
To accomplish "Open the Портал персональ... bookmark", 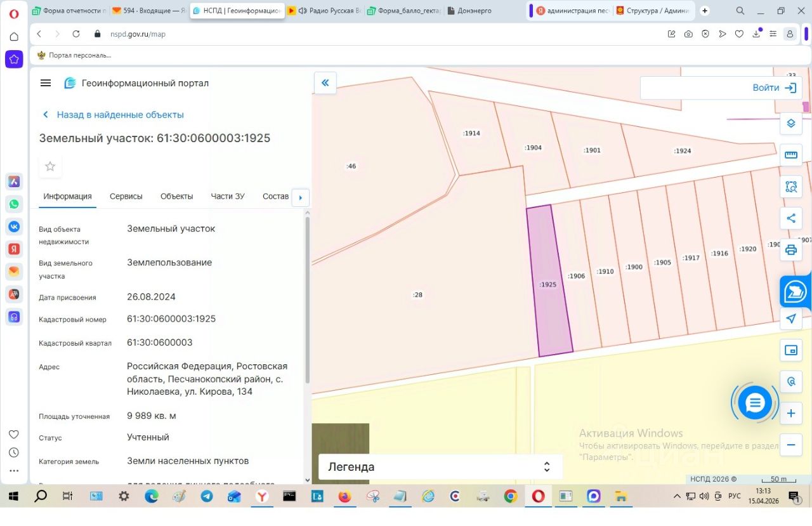I will pos(74,55).
